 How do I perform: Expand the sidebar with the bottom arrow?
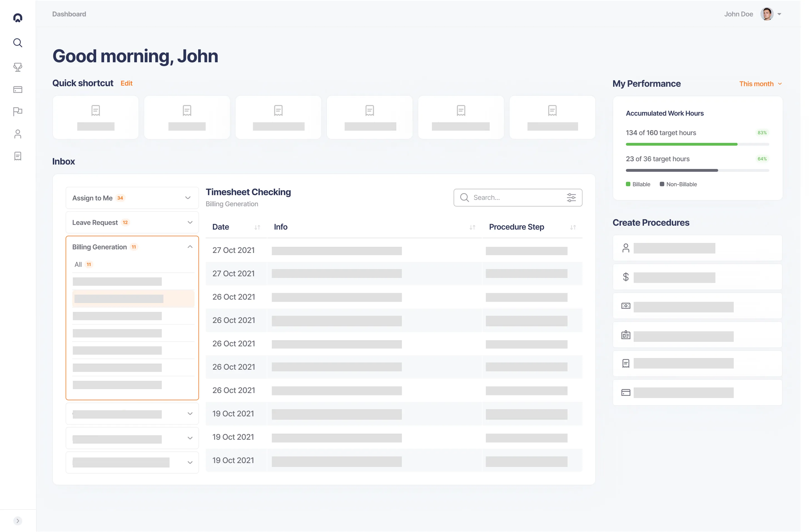click(18, 521)
